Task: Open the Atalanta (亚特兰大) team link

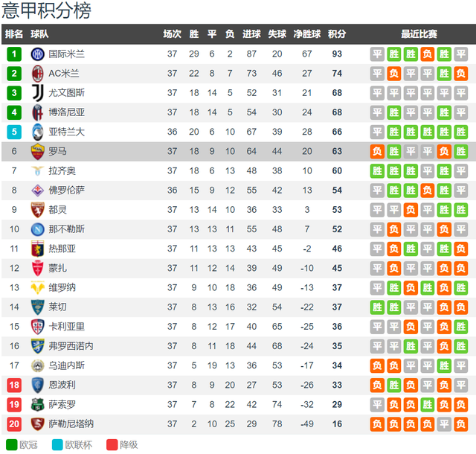Action: point(66,132)
